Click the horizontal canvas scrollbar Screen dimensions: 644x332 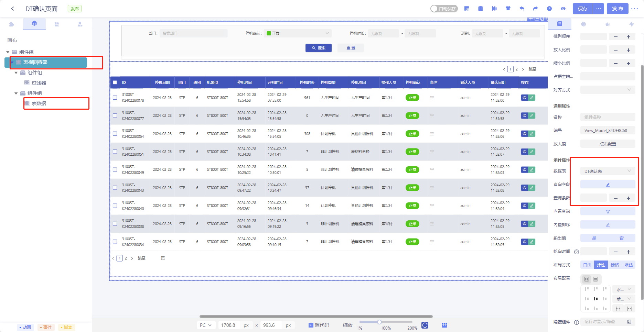click(316, 317)
